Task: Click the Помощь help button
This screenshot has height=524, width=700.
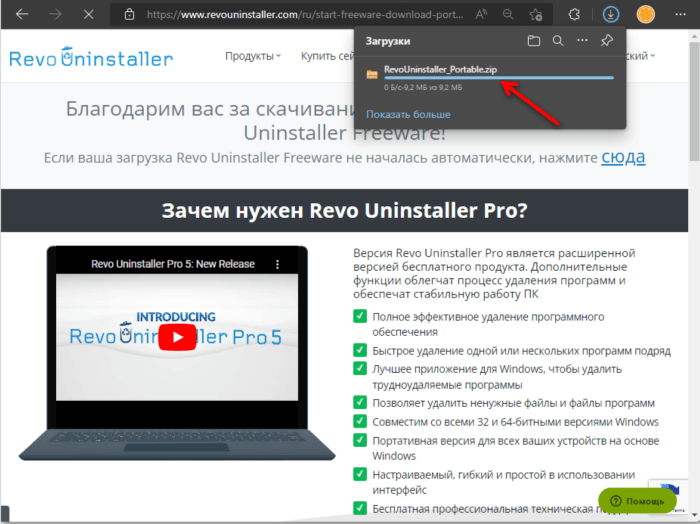Action: pos(637,501)
